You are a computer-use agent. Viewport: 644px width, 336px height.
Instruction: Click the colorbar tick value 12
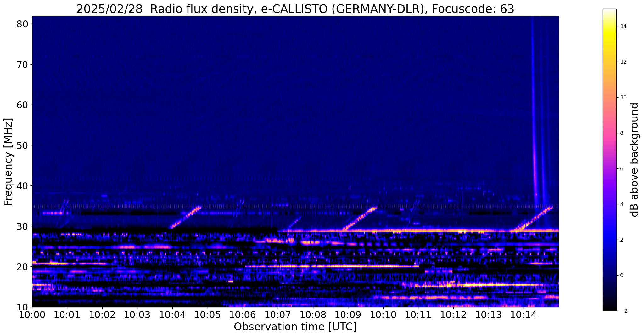tap(623, 62)
